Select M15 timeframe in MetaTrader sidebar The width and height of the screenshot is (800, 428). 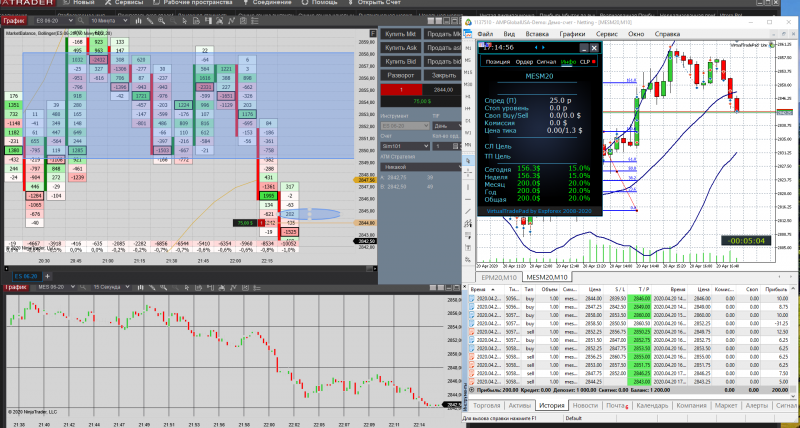468,72
